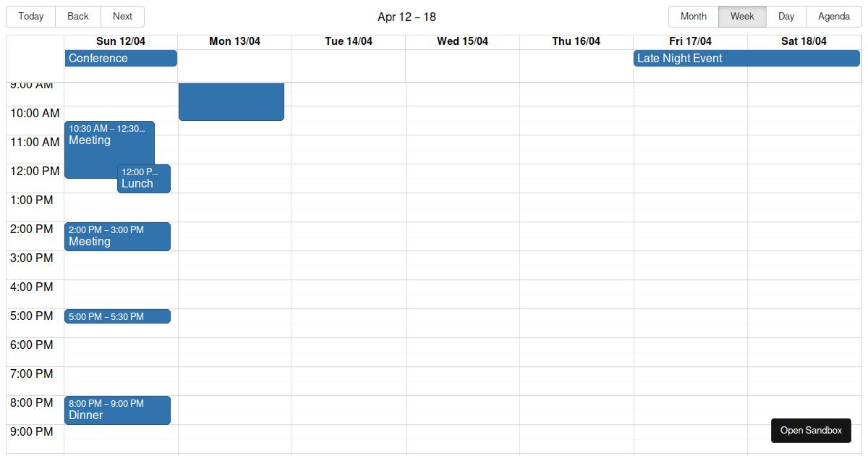This screenshot has height=456, width=868.
Task: Click the Apr 12 – 18 title
Action: click(407, 16)
